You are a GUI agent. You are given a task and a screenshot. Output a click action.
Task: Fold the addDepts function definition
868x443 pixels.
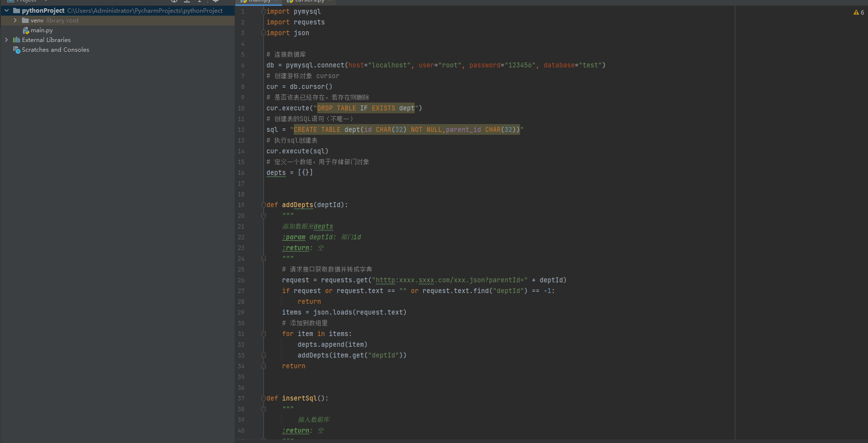(263, 205)
